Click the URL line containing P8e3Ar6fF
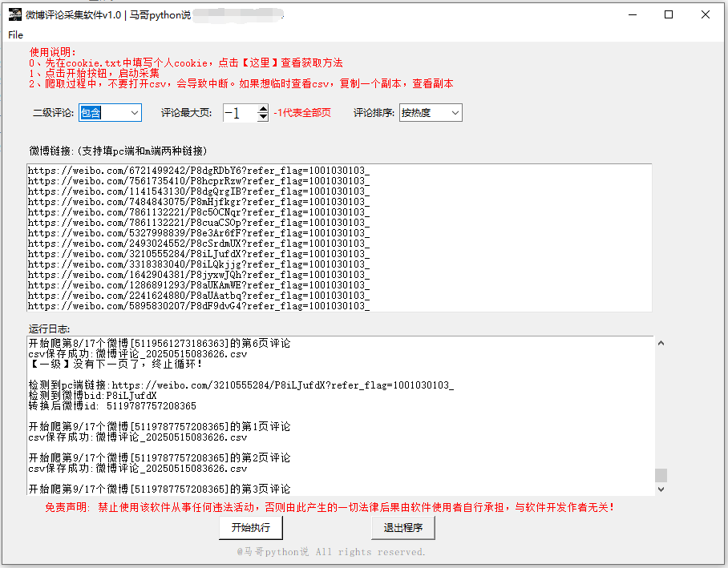 [x=199, y=233]
